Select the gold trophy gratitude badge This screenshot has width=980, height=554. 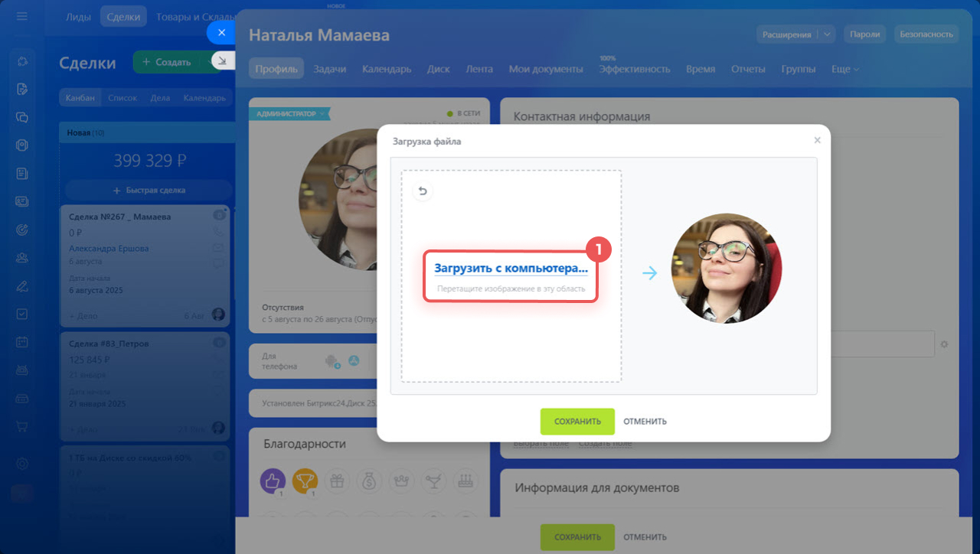pos(305,481)
